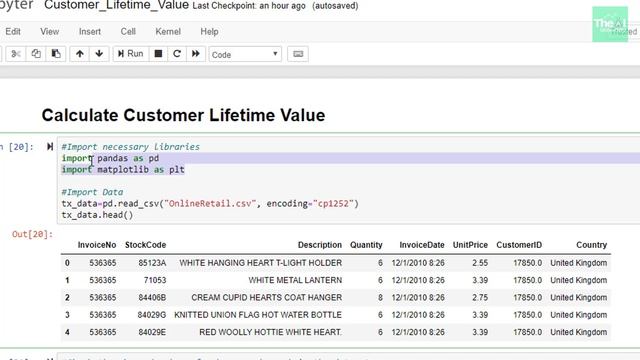
Task: Click stock code 85123A
Action: coord(152,263)
